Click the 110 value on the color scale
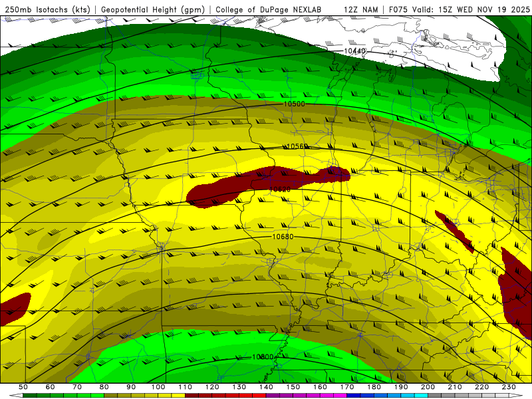This screenshot has height=399, width=532. click(x=186, y=387)
